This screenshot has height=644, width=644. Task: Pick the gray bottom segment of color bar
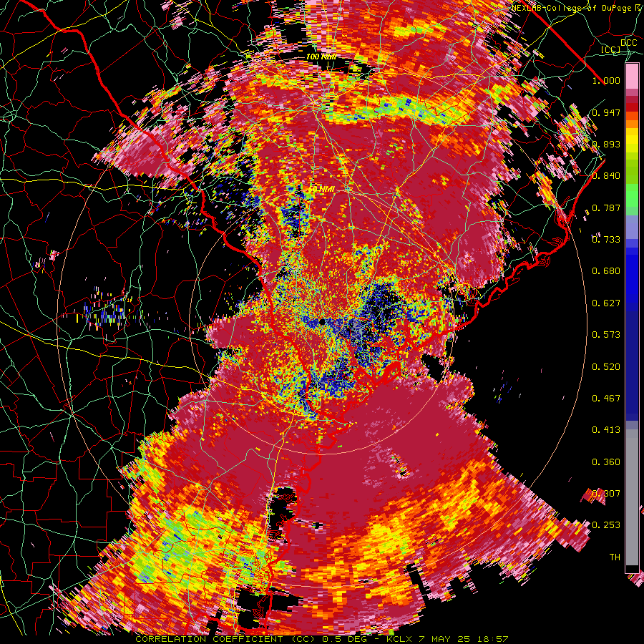pos(632,497)
